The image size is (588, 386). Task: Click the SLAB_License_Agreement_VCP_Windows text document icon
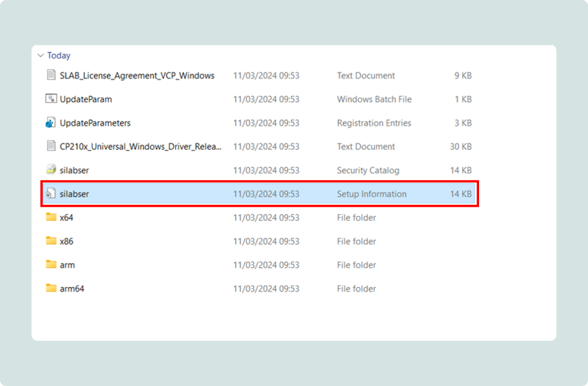(x=51, y=75)
